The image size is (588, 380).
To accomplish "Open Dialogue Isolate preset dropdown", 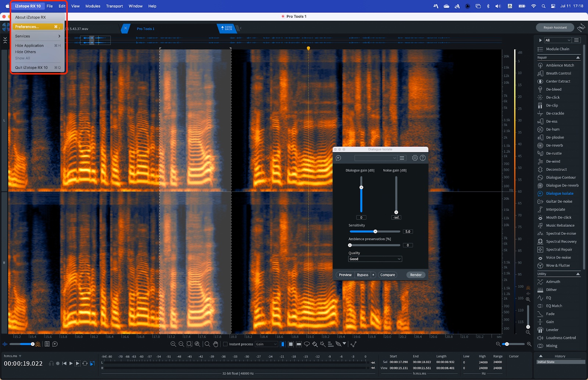I will pos(376,158).
